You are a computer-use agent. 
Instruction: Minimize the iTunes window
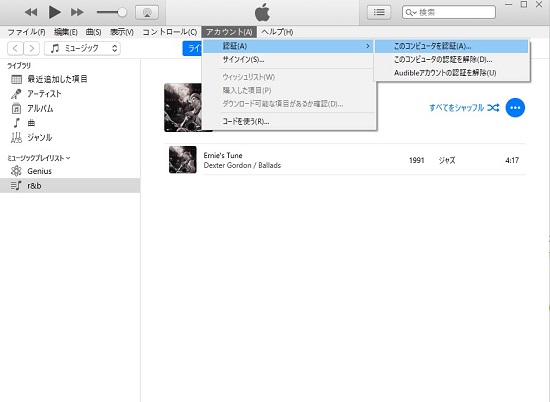(508, 5)
